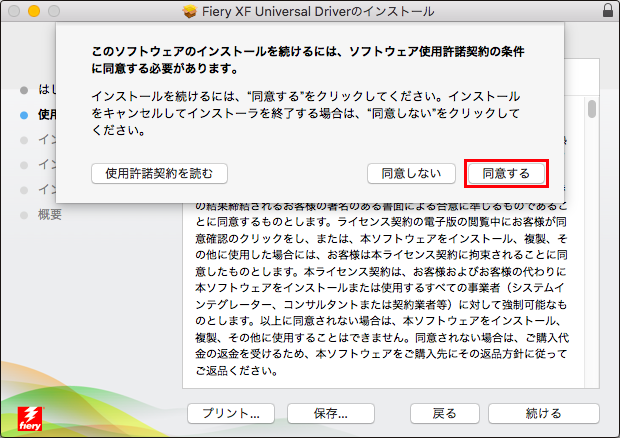
Task: Click the yellow minimize window button
Action: 34,11
